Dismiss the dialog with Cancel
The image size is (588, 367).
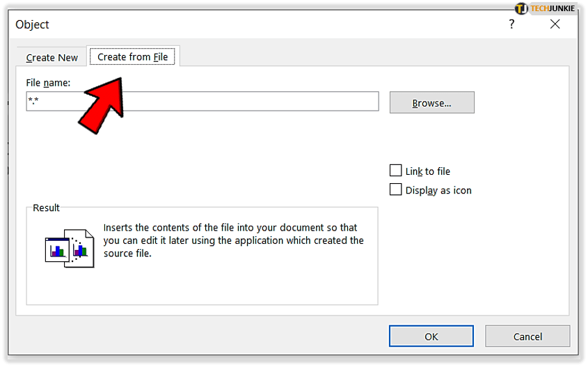[527, 336]
